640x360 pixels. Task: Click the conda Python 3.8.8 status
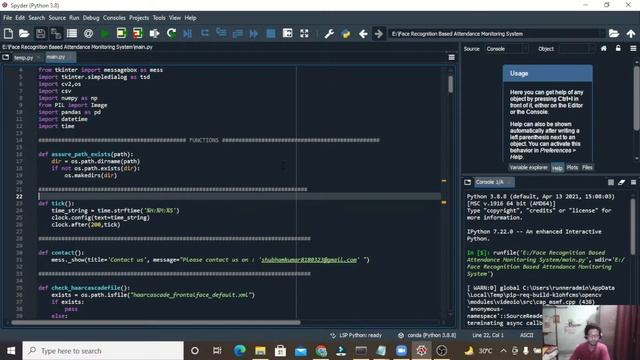click(x=427, y=335)
